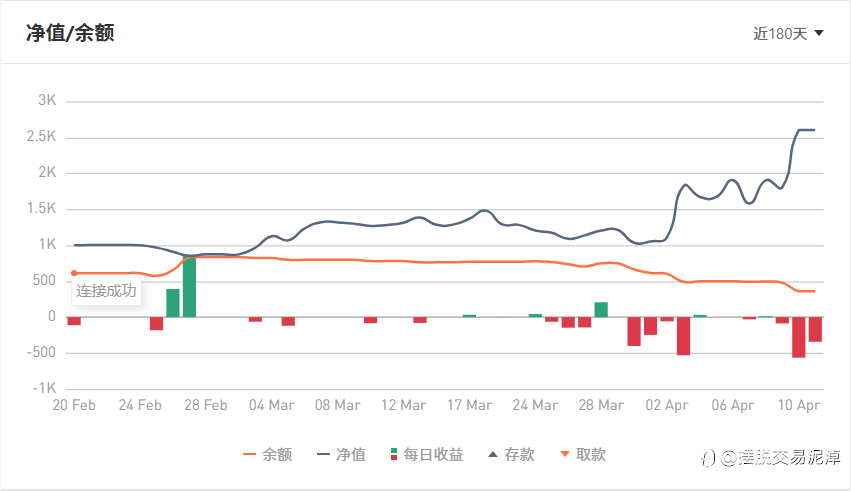
Task: Click the 10 Apr date axis label
Action: click(x=798, y=405)
